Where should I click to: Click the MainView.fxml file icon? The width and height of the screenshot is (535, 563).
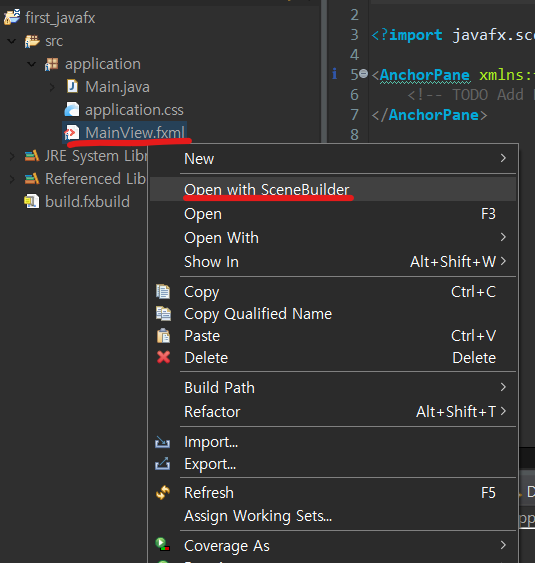click(72, 132)
